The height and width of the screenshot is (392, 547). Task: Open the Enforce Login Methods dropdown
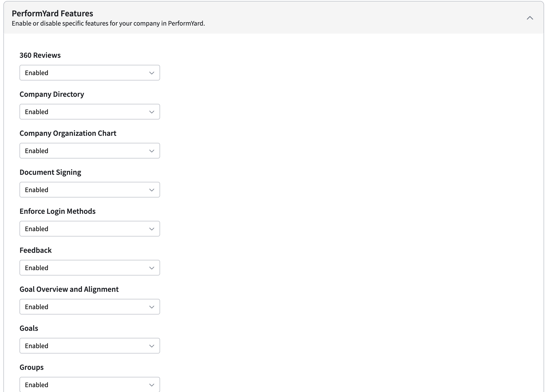tap(90, 229)
